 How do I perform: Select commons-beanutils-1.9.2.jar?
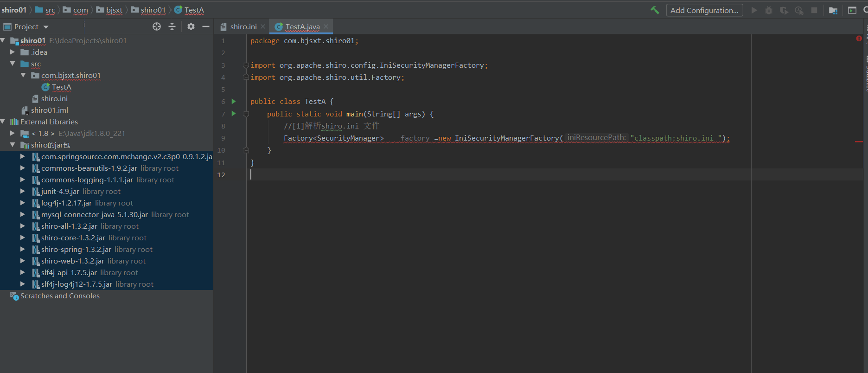coord(89,168)
